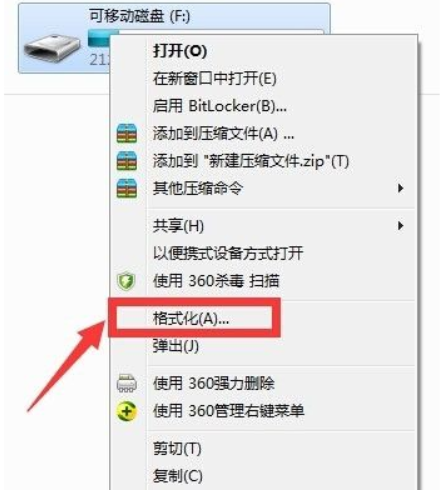Click the archive icon beside 添加到压缩文件(A)
Image resolution: width=447 pixels, height=497 pixels.
(x=127, y=133)
